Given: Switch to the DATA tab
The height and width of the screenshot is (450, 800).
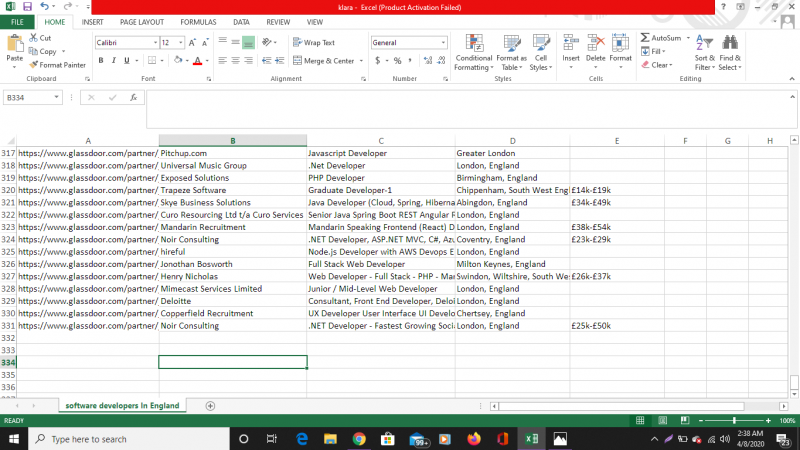Looking at the screenshot, I should click(x=241, y=22).
